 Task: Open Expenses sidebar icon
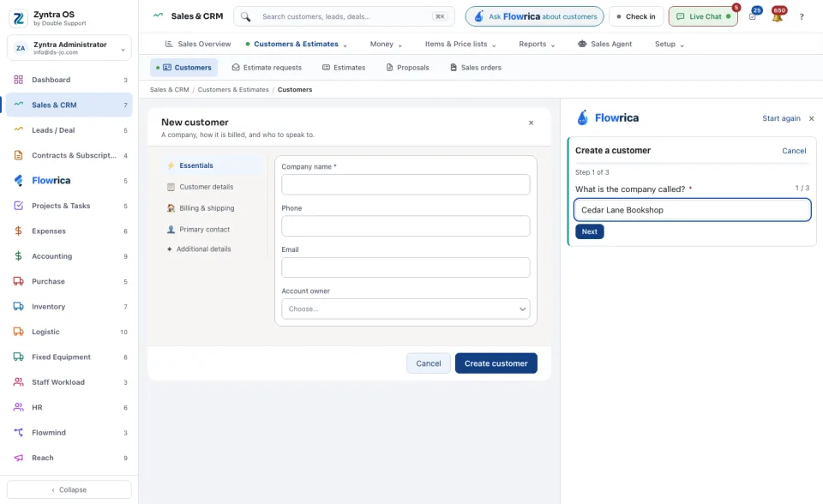tap(18, 231)
